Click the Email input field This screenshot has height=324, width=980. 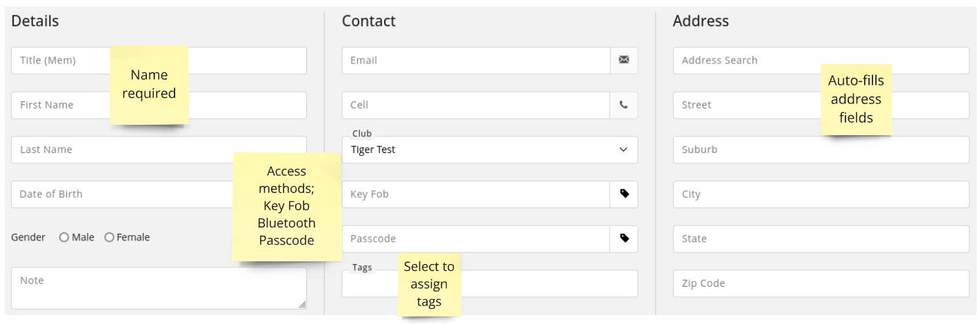click(476, 61)
